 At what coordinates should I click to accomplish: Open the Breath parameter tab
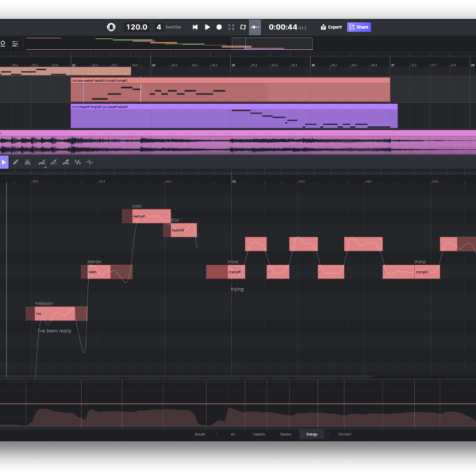tap(200, 434)
